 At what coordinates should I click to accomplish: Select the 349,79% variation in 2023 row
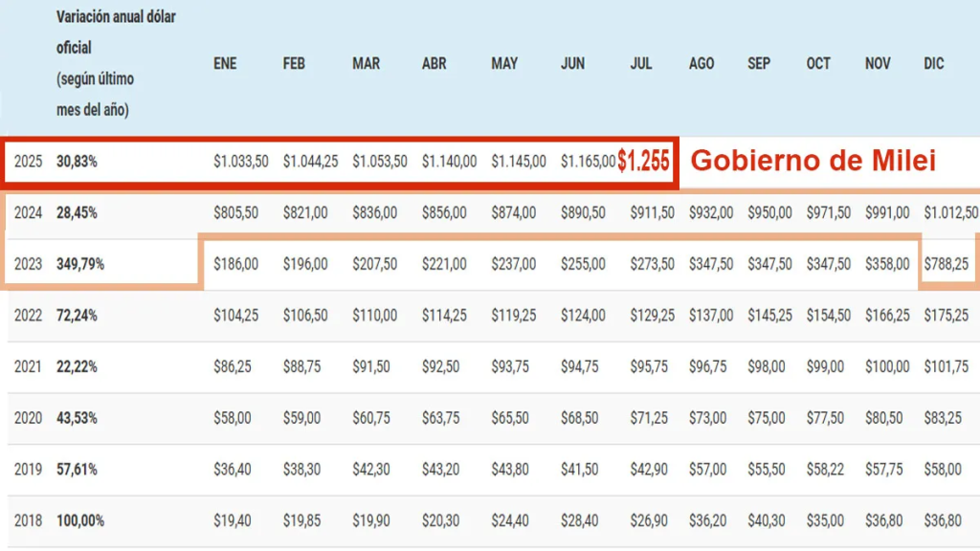80,264
